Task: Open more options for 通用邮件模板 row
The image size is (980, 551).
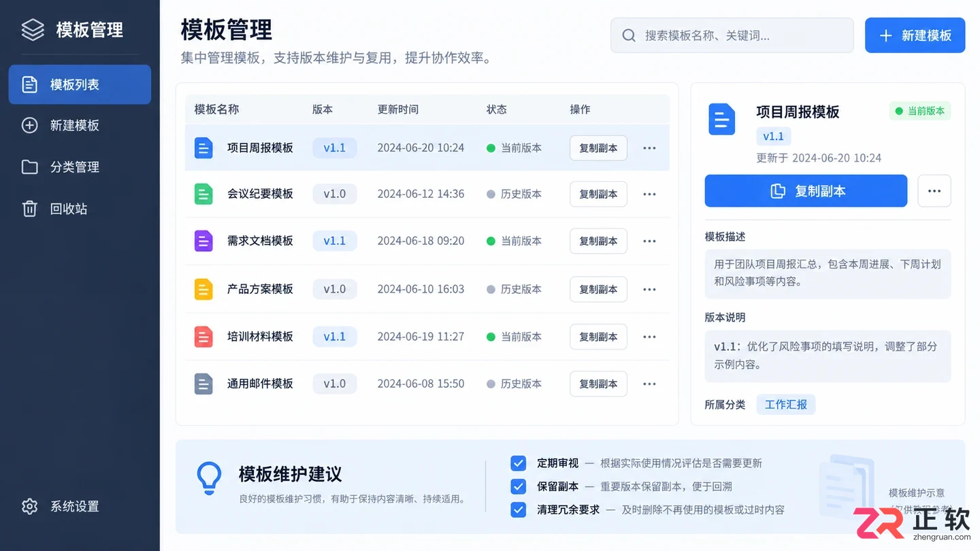Action: [x=649, y=384]
